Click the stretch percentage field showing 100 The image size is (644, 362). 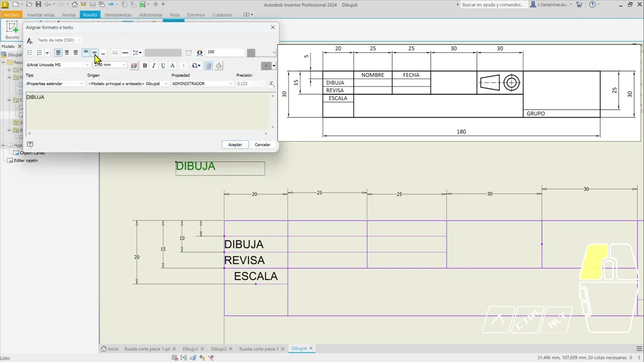point(225,52)
